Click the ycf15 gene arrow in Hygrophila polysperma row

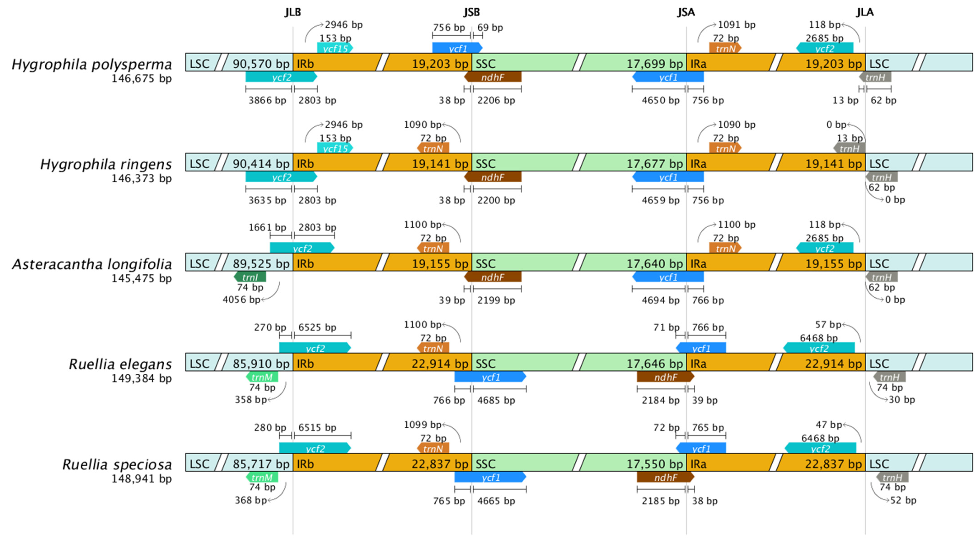(x=335, y=48)
